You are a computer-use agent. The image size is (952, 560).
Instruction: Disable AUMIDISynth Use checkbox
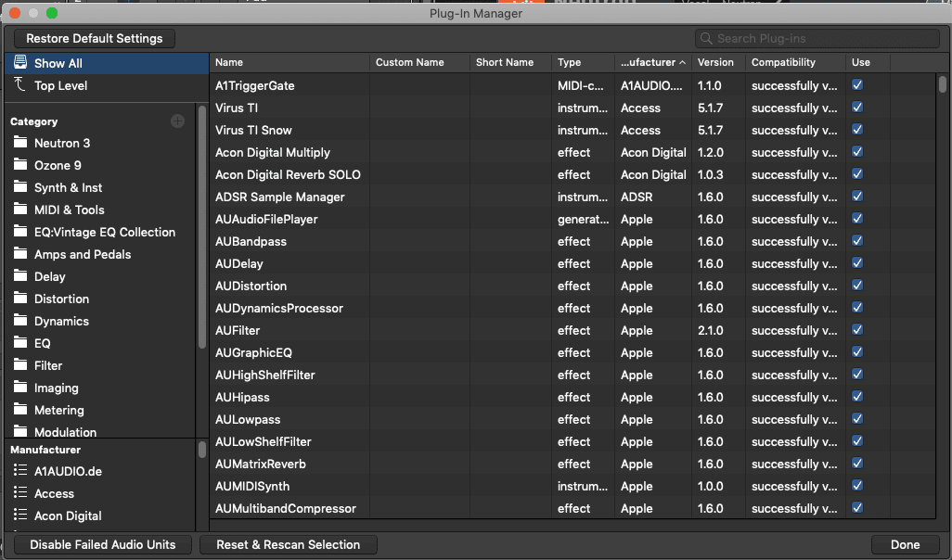(857, 486)
